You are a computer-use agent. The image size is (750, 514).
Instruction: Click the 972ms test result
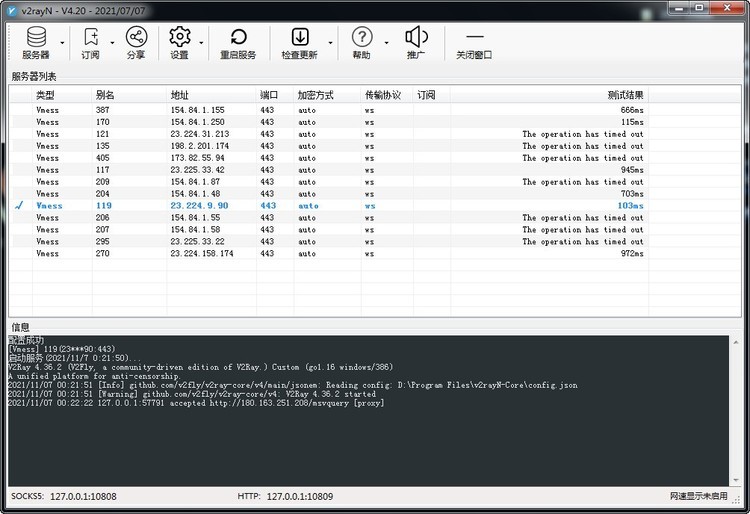click(x=632, y=253)
